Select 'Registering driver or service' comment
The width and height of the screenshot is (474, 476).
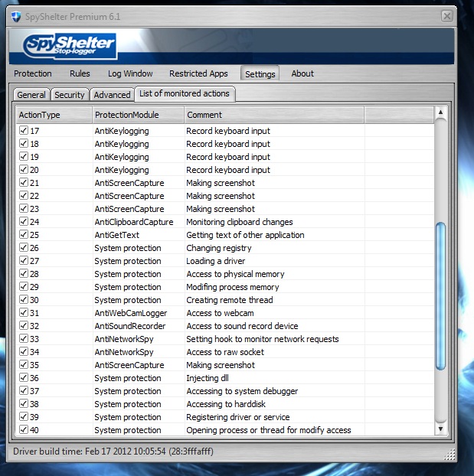[238, 417]
